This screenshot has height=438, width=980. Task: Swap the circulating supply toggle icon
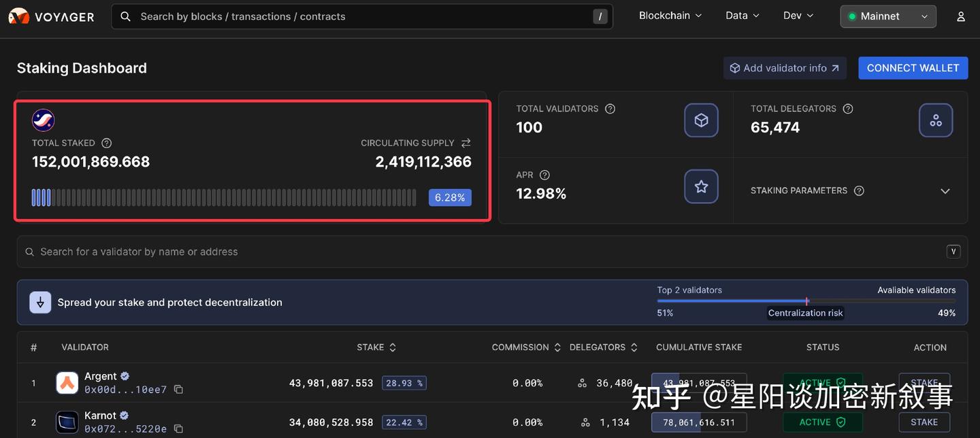465,143
